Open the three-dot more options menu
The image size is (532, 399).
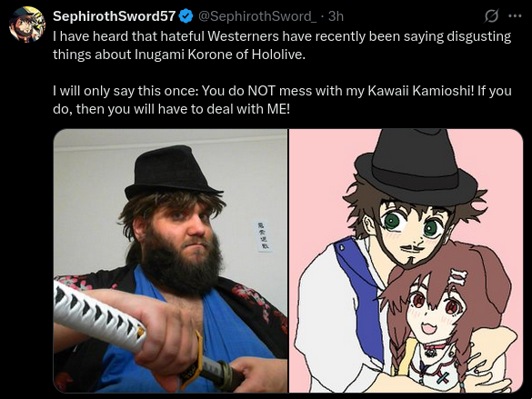tap(515, 15)
